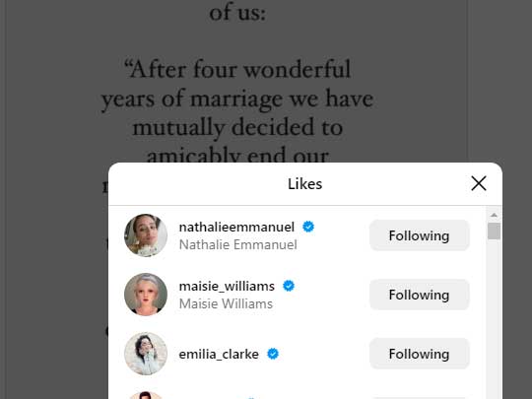Toggle Following for maisie_williams
532x399 pixels.
(420, 295)
